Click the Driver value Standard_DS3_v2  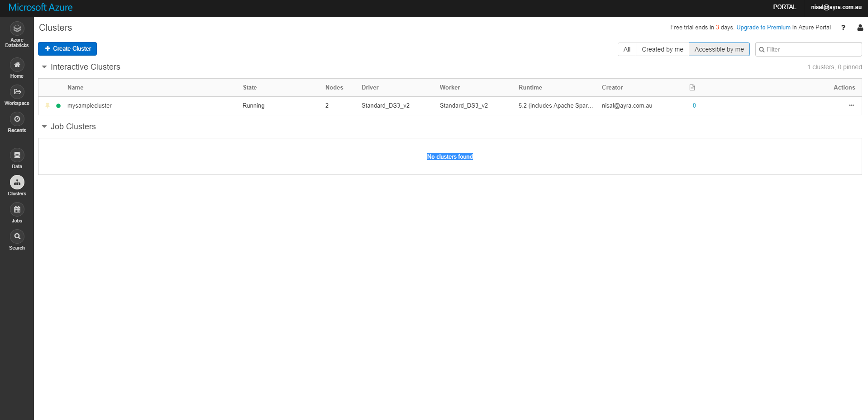tap(386, 106)
